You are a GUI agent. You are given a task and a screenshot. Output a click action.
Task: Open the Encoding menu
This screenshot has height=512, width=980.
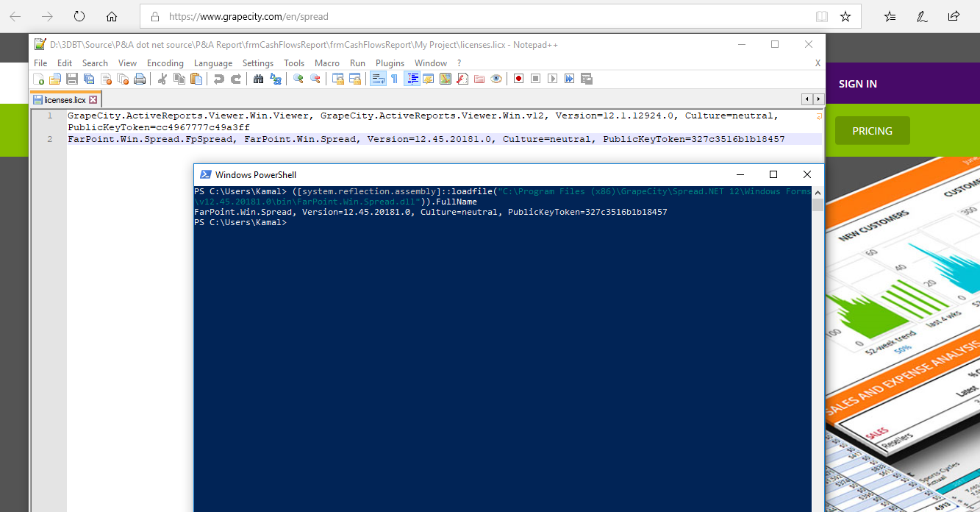click(165, 63)
